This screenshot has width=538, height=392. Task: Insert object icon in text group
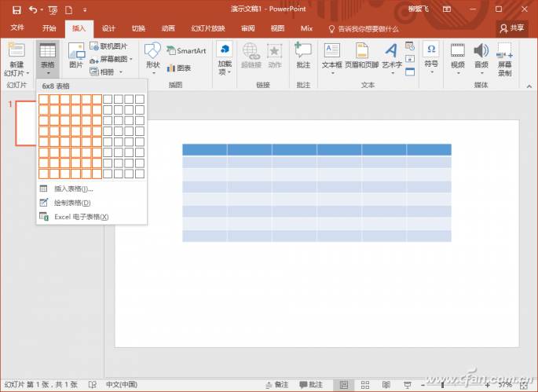[410, 71]
